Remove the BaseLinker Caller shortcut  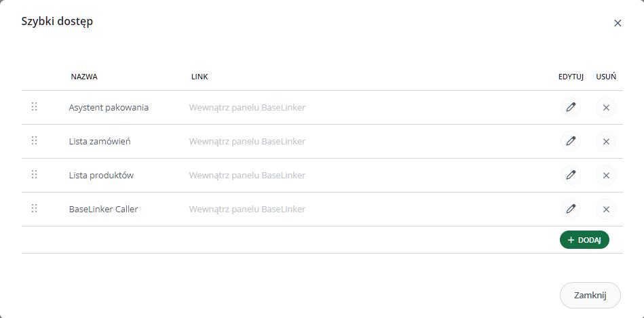click(606, 209)
